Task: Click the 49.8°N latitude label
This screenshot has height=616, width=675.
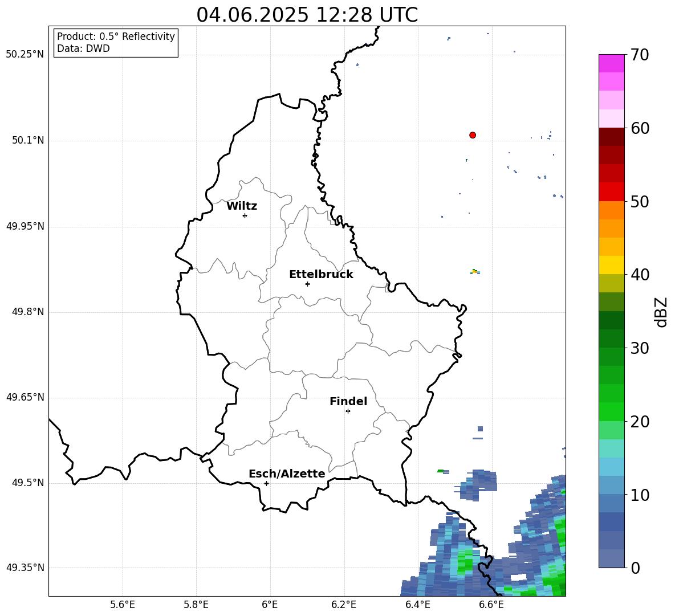Action: [28, 312]
